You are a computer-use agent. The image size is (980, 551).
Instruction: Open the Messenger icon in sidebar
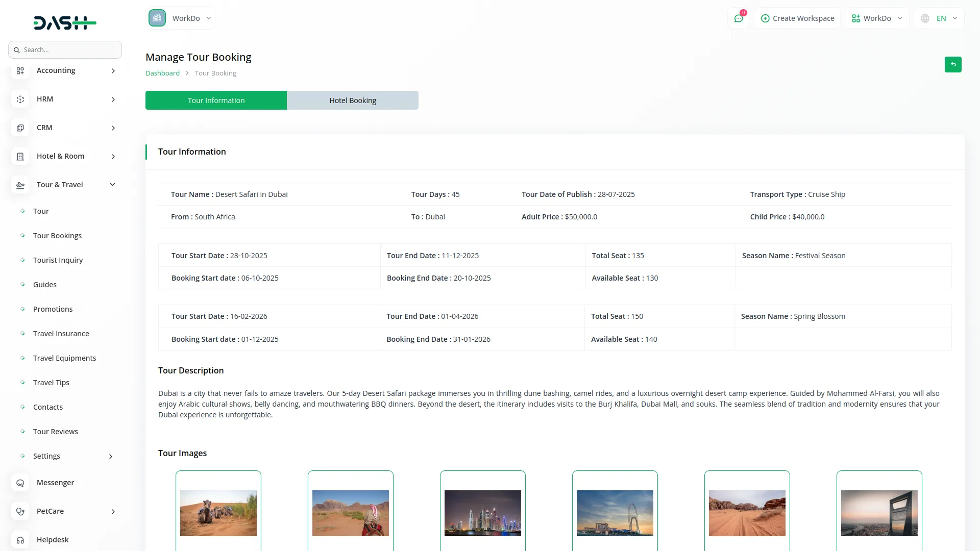coord(20,483)
